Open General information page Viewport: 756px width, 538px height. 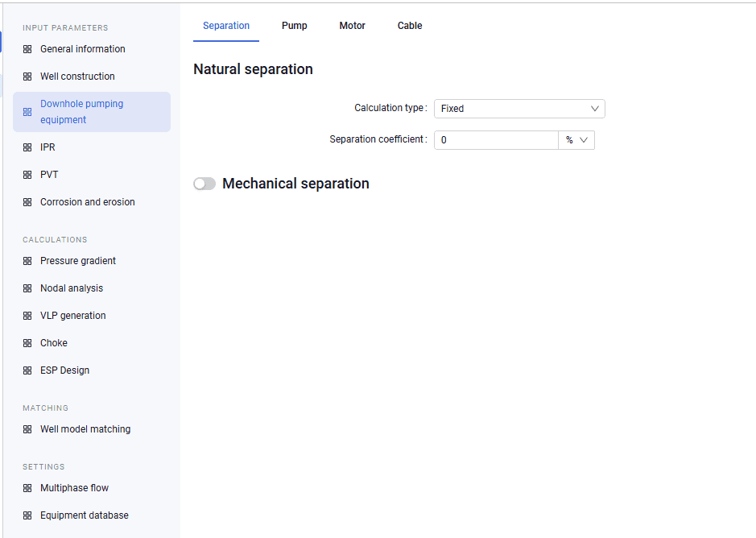[92, 49]
